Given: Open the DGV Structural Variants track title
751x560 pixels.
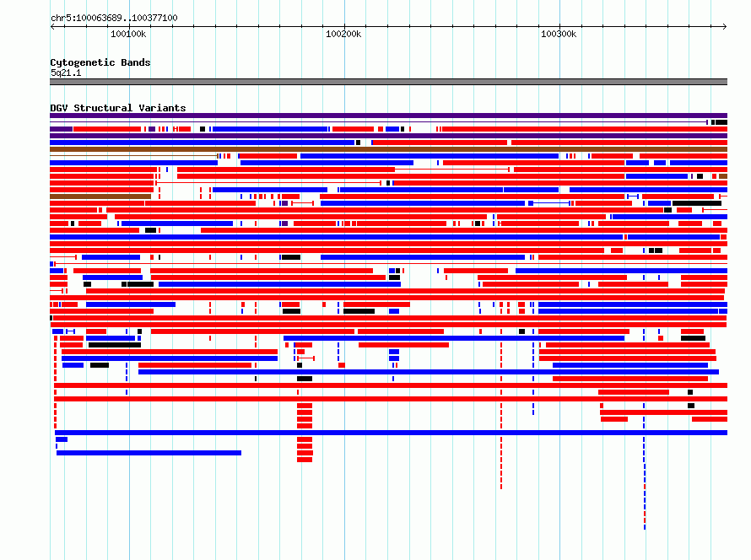Looking at the screenshot, I should 118,108.
